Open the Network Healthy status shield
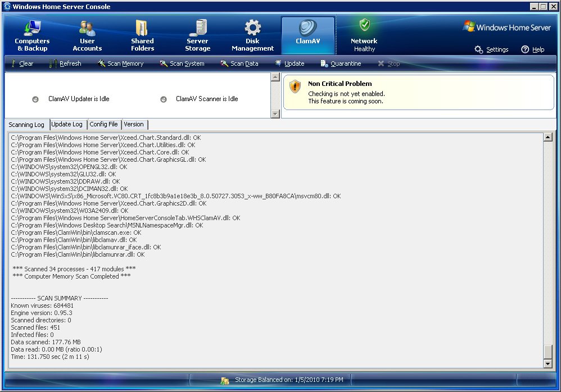The image size is (561, 392). point(365,25)
